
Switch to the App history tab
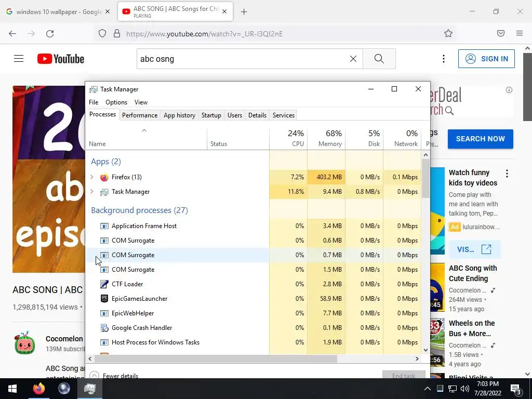(x=179, y=115)
